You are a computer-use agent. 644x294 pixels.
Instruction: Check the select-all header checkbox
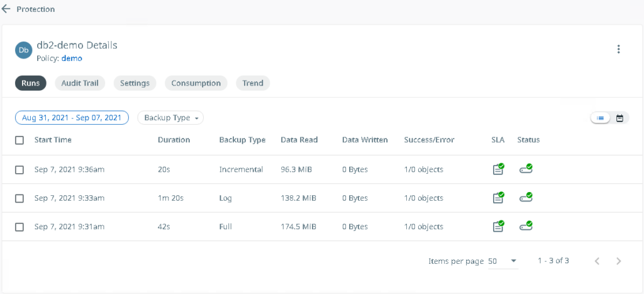coord(19,140)
